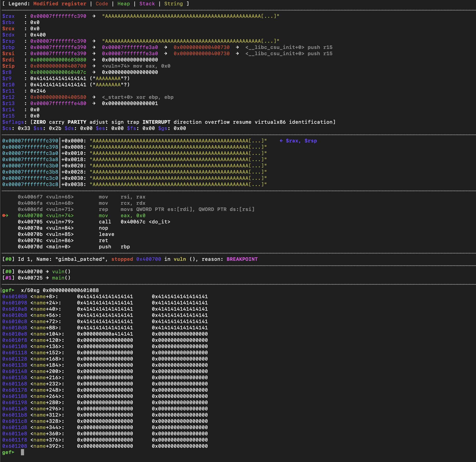476x462 pixels.
Task: Click the x/50xg command text
Action: click(x=60, y=290)
